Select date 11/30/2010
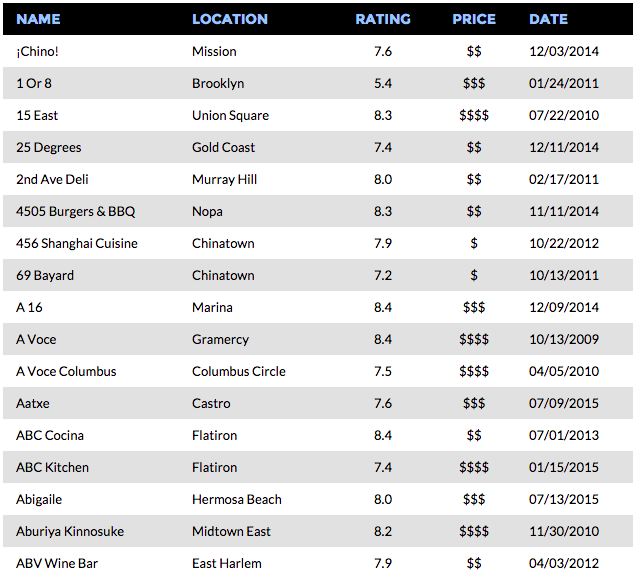Image resolution: width=636 pixels, height=578 pixels. [x=564, y=531]
